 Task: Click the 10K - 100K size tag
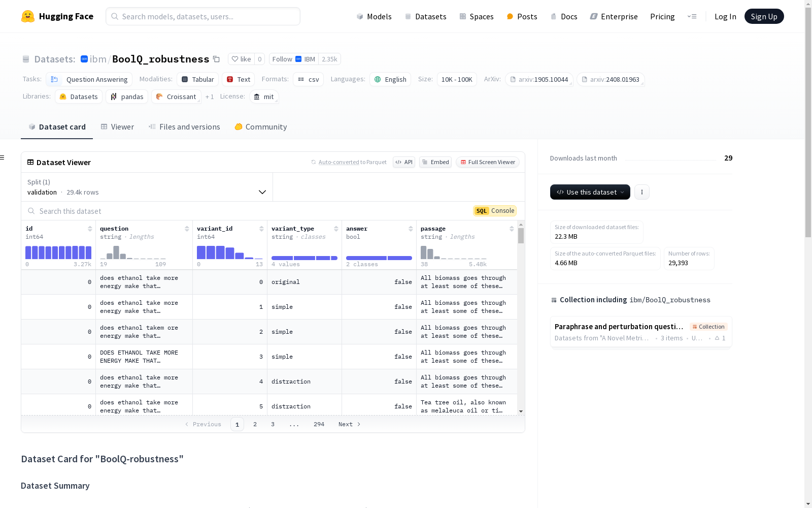point(457,79)
